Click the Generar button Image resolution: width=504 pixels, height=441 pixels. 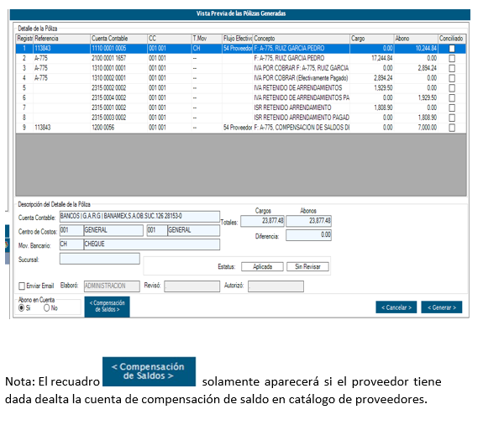(442, 307)
